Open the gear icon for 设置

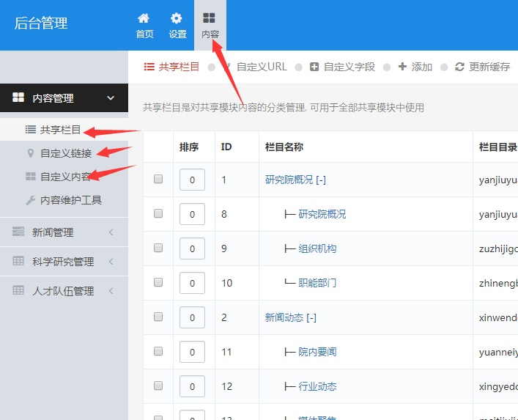[x=176, y=18]
